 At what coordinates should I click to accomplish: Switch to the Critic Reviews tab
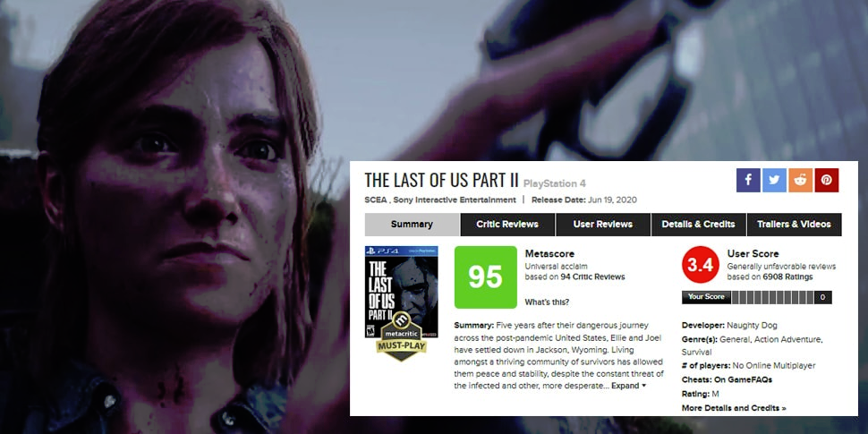click(507, 225)
